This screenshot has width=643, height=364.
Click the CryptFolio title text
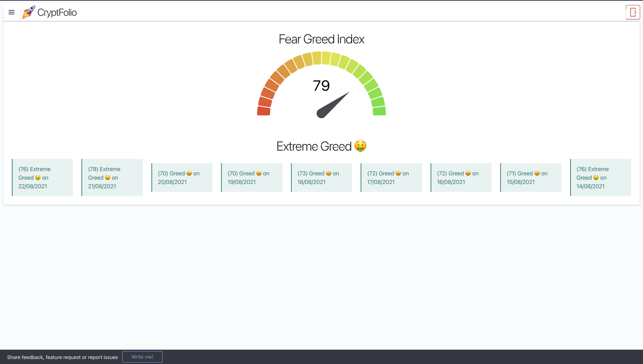57,13
